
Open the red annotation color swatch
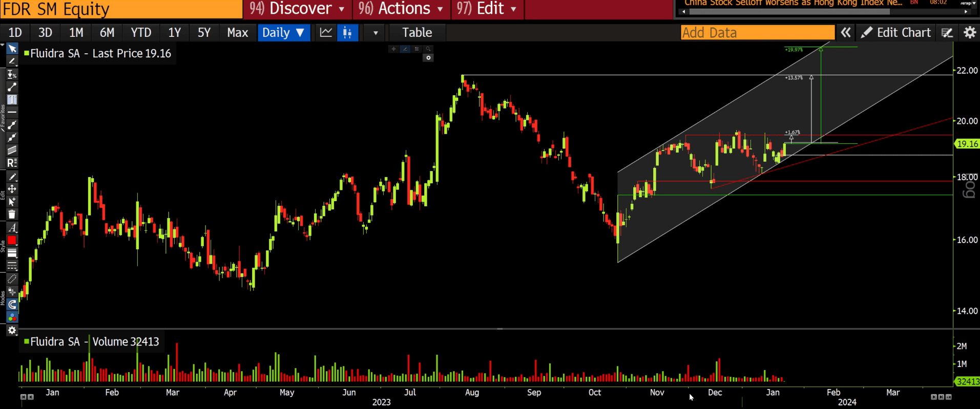12,241
